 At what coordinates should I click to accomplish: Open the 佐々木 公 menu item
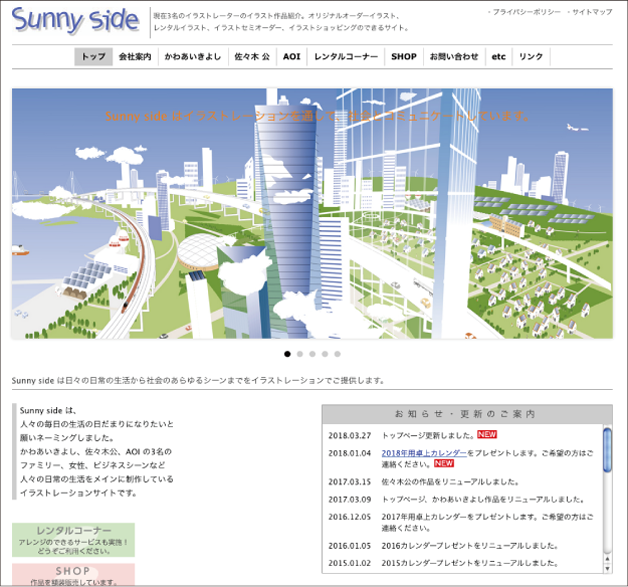252,56
